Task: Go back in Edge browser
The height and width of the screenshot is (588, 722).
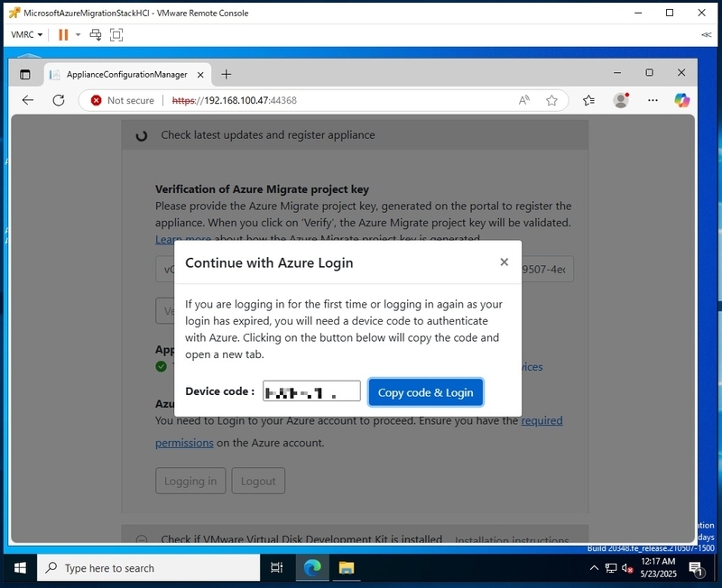Action: pos(28,100)
